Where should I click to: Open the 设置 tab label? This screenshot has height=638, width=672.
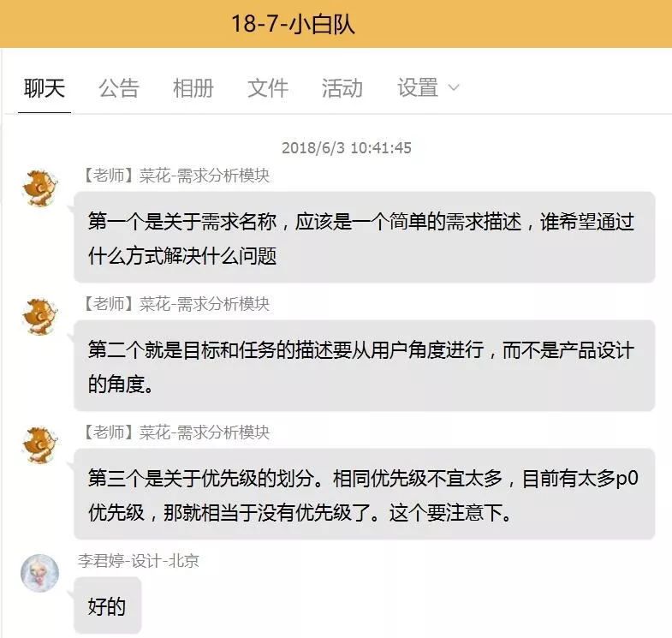(418, 88)
